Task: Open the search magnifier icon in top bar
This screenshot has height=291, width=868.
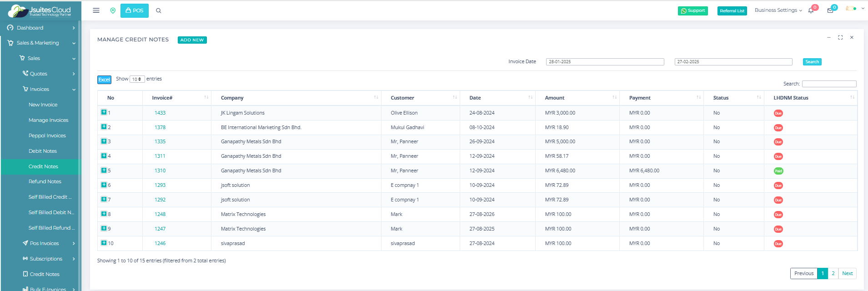Action: pyautogui.click(x=159, y=10)
